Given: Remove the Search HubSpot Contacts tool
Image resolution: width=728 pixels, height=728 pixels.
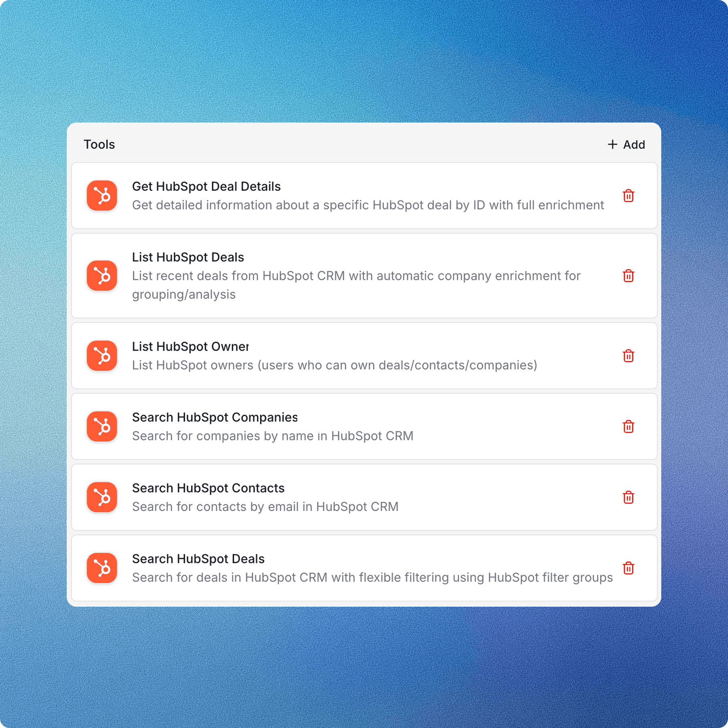Looking at the screenshot, I should (x=628, y=497).
